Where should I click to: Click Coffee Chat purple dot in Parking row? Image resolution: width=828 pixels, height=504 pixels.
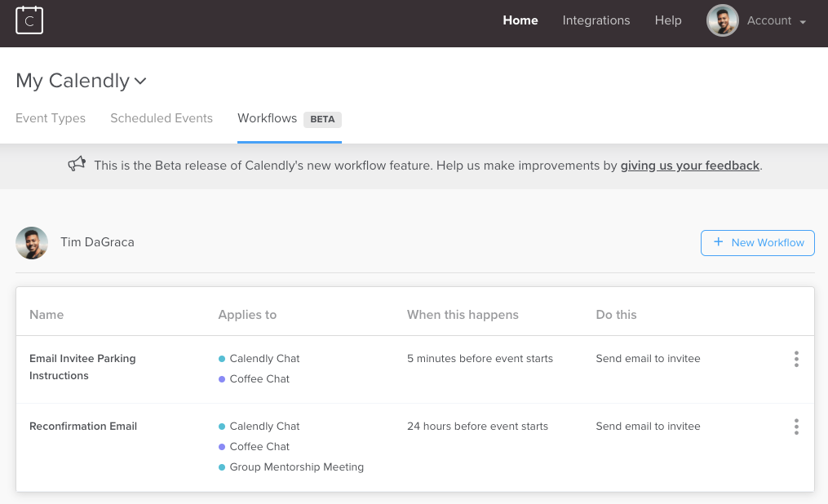(222, 379)
